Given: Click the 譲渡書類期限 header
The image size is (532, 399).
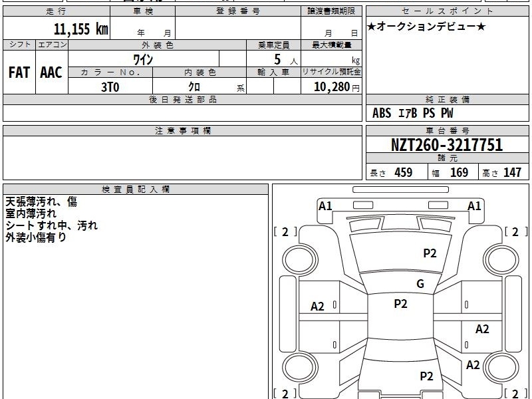Looking at the screenshot, I should coord(331,11).
